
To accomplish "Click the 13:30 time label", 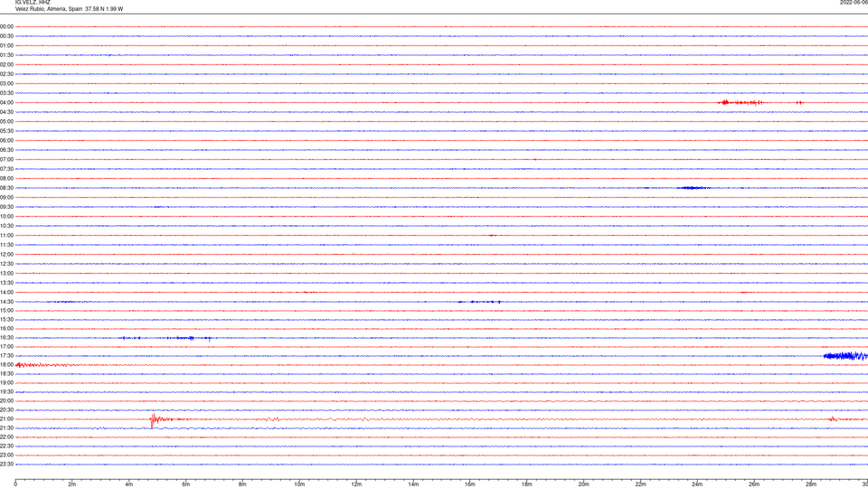I will click(7, 283).
